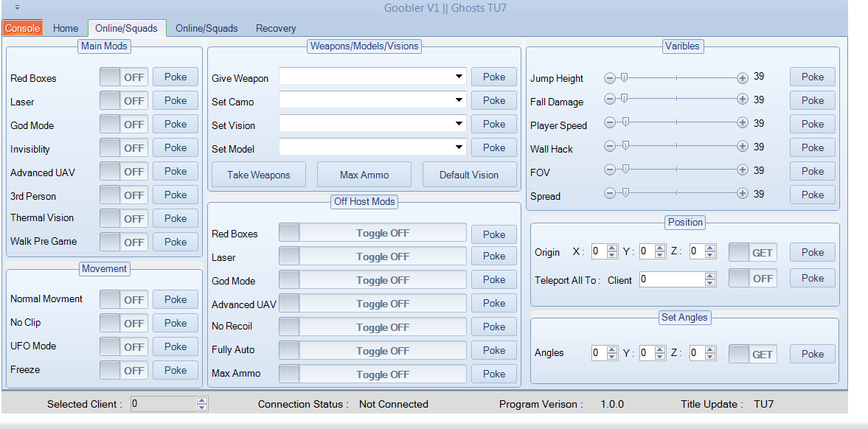Toggle Normal Movment switch

click(124, 299)
